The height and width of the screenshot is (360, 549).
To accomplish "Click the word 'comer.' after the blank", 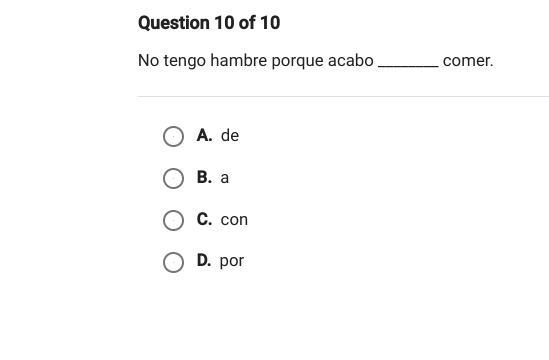I will (468, 61).
